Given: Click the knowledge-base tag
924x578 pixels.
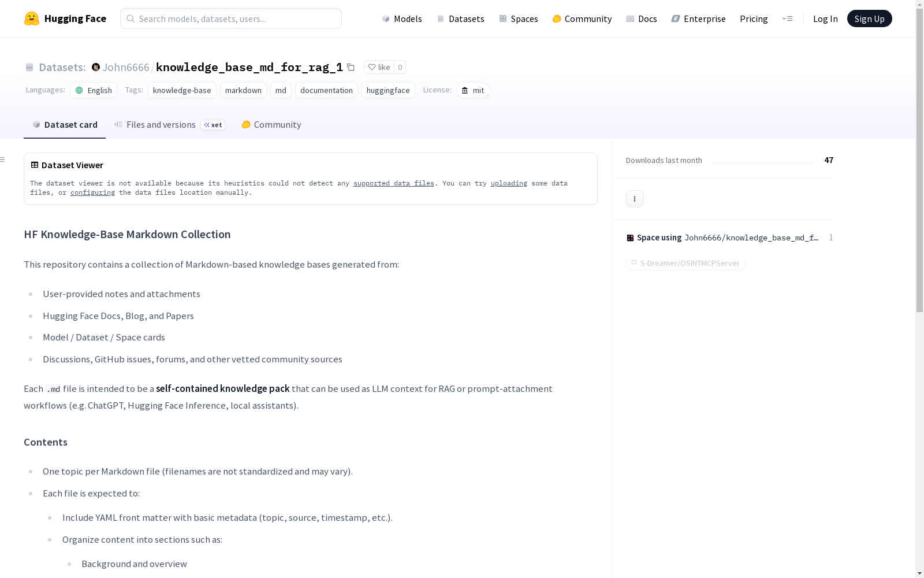Looking at the screenshot, I should (182, 90).
